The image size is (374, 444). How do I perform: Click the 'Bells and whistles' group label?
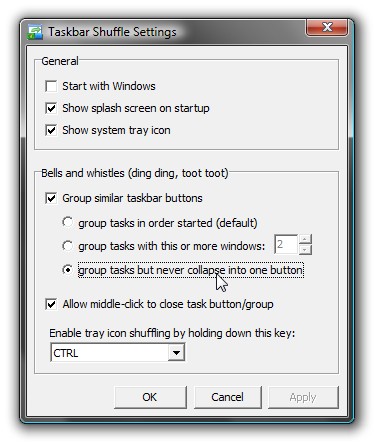135,173
